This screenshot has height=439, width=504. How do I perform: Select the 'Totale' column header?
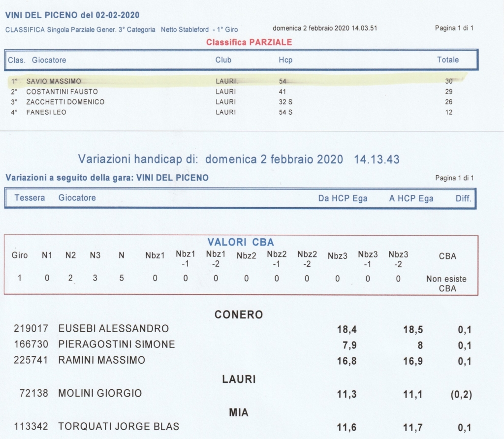click(x=448, y=60)
